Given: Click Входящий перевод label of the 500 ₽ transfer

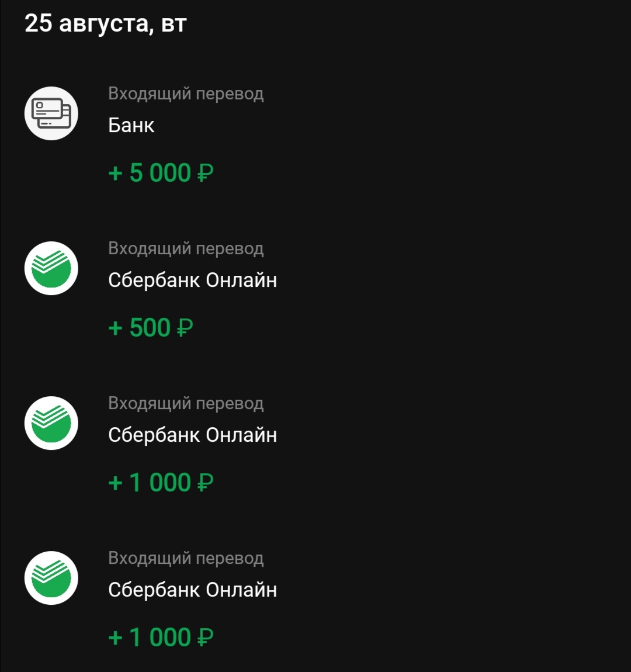Looking at the screenshot, I should pos(186,248).
